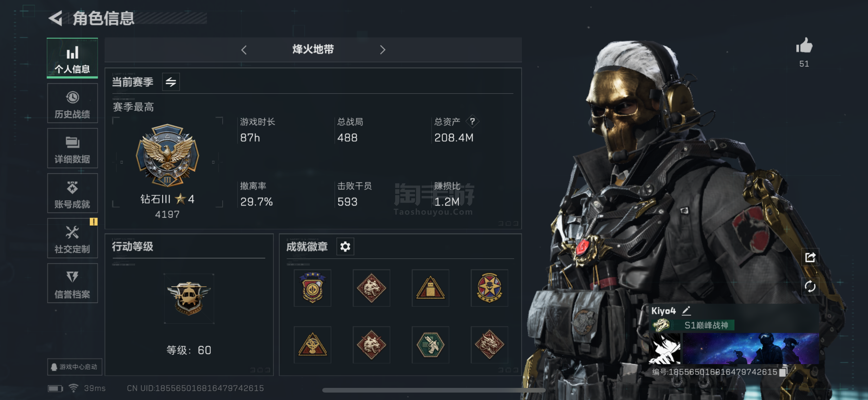This screenshot has height=400, width=868.
Task: Open the 信誉档案 section
Action: (72, 283)
